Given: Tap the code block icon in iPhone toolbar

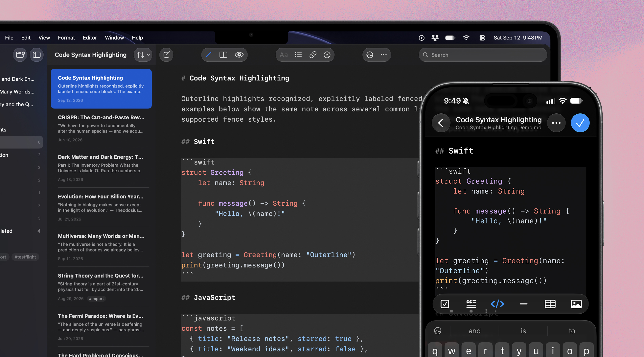Looking at the screenshot, I should click(x=497, y=304).
